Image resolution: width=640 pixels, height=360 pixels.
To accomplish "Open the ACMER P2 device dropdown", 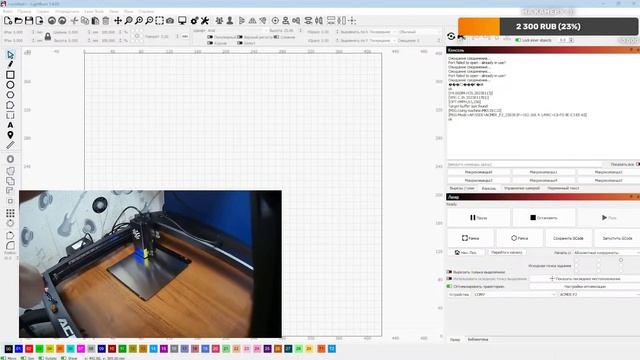I will 599,294.
